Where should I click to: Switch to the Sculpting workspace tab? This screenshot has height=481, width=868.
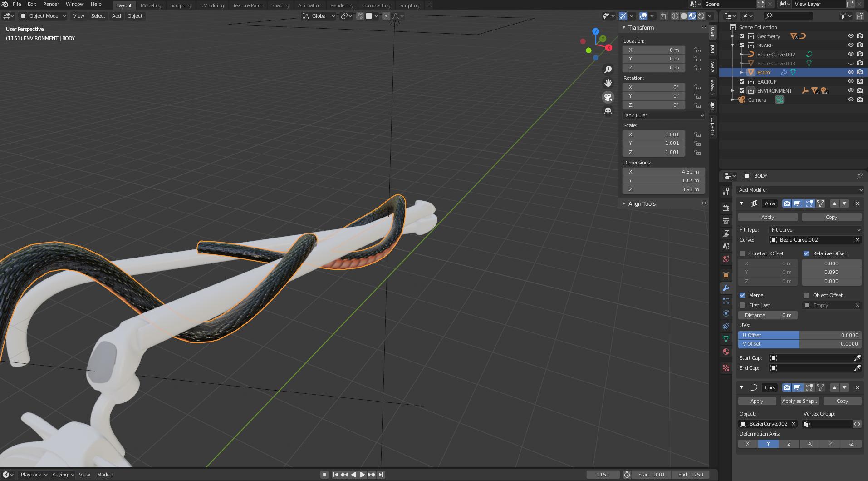(x=181, y=5)
